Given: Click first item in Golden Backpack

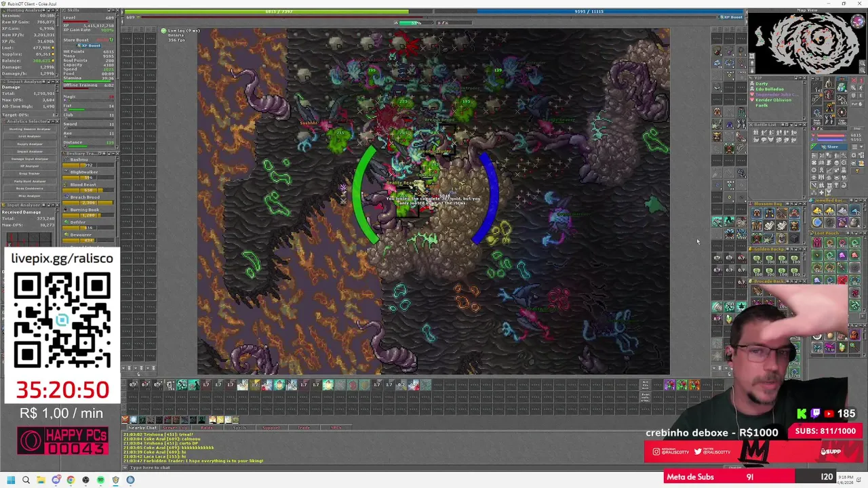Looking at the screenshot, I should pos(757,259).
